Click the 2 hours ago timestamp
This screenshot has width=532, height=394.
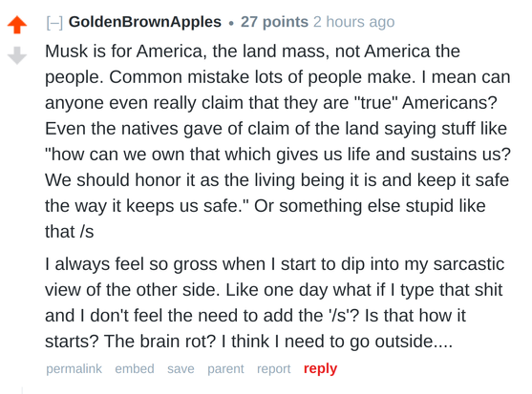pyautogui.click(x=354, y=22)
